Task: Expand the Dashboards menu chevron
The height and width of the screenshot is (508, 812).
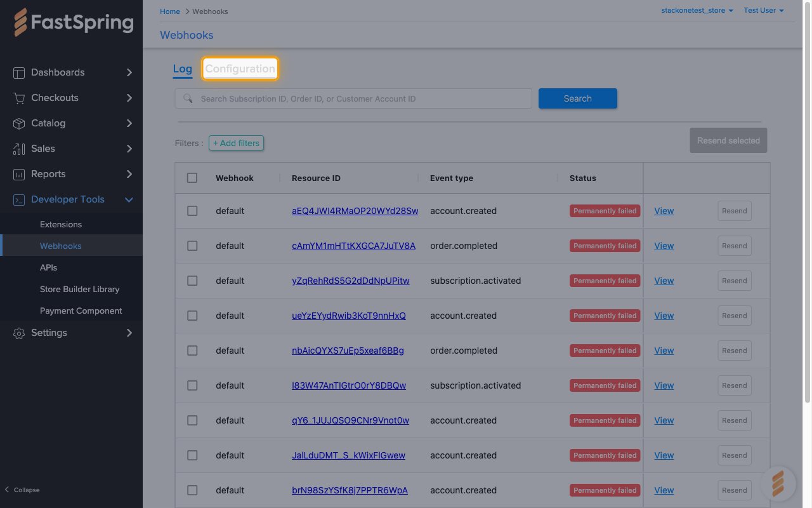Action: [x=129, y=72]
